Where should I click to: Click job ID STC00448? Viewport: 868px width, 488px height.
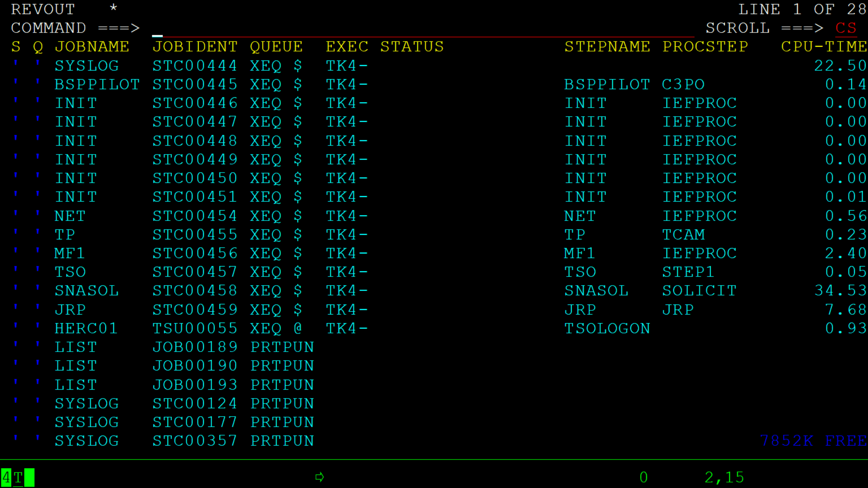tap(195, 141)
